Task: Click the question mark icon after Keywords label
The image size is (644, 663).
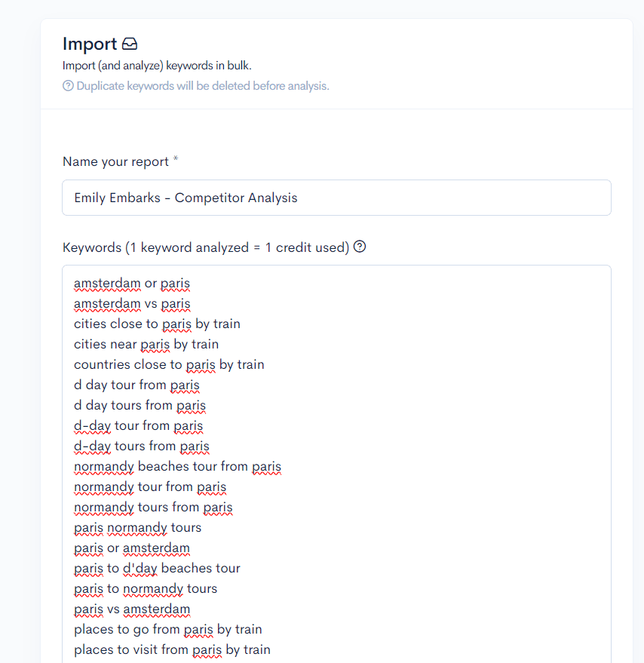Action: pos(360,247)
